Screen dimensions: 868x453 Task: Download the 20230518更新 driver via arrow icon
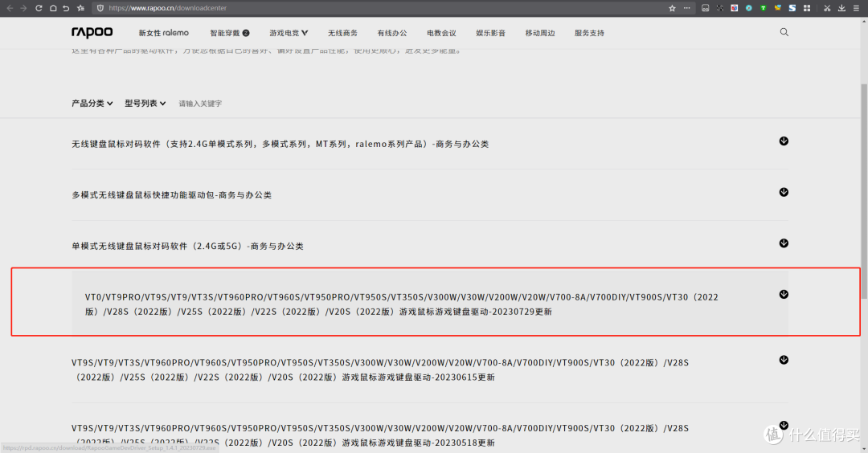pos(784,426)
